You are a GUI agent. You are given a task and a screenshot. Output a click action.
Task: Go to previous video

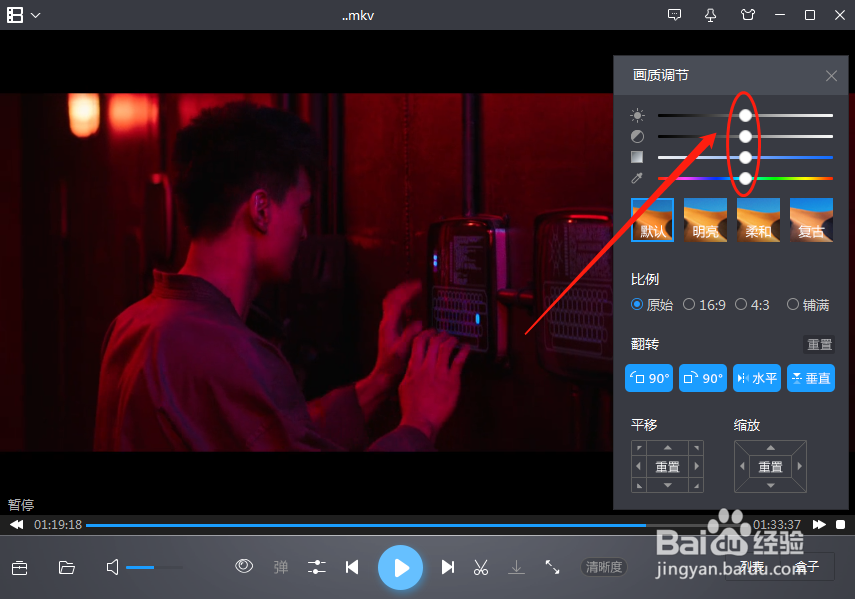click(352, 567)
